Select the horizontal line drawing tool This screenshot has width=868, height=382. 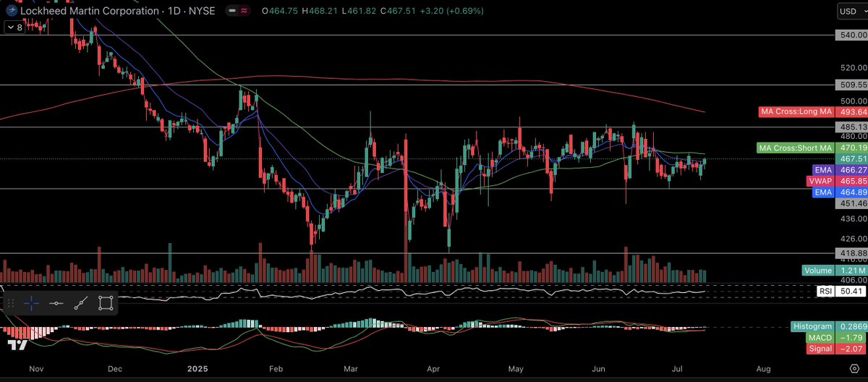(x=56, y=303)
